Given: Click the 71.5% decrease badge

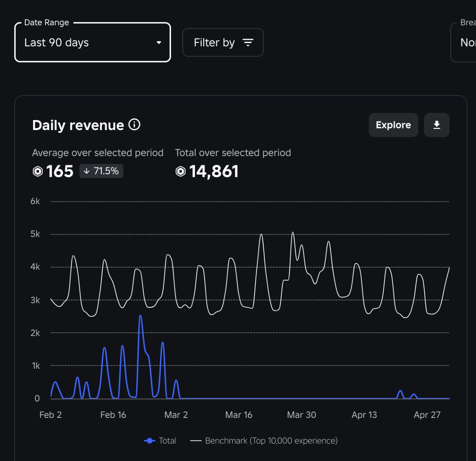Looking at the screenshot, I should pyautogui.click(x=101, y=171).
